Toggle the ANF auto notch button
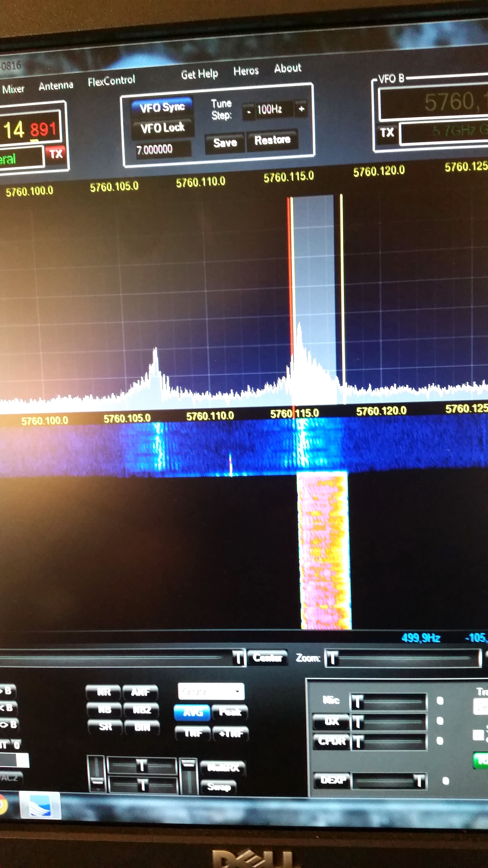 pos(140,692)
